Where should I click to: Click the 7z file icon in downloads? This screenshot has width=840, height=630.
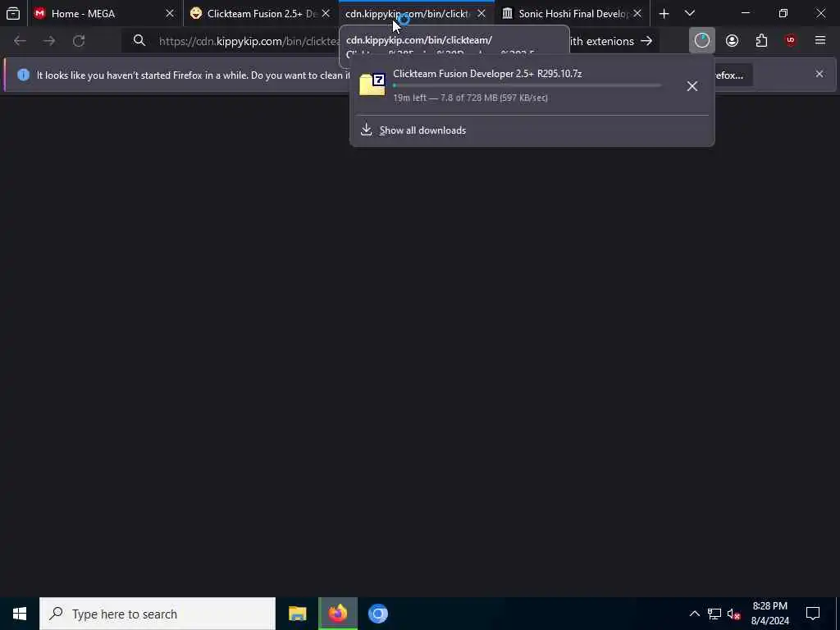(372, 84)
